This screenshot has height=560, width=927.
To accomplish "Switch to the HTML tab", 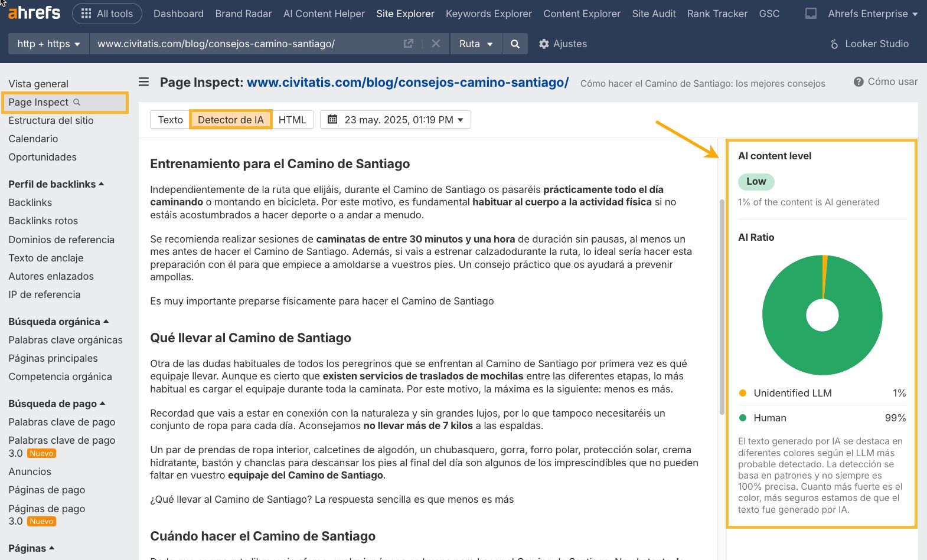I will click(x=292, y=120).
